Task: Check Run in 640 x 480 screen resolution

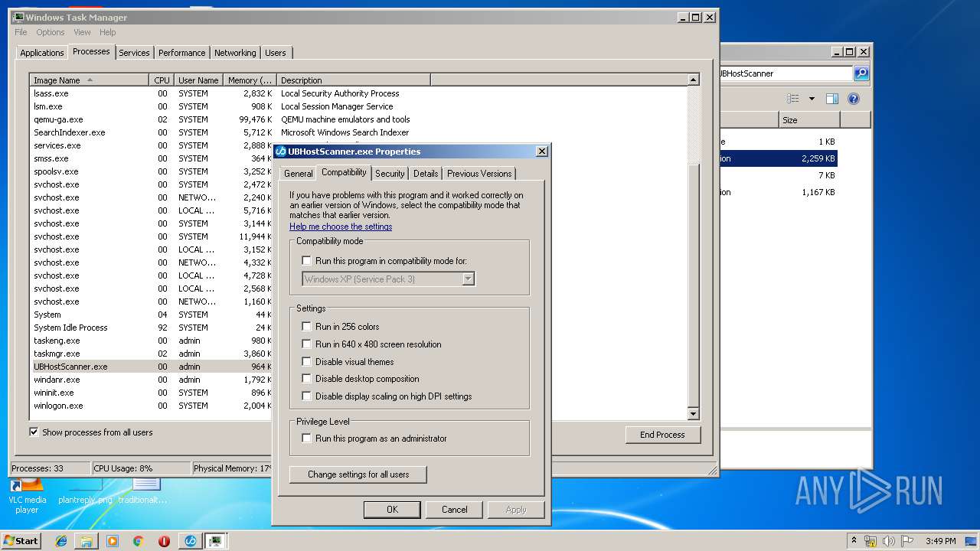Action: click(x=307, y=344)
